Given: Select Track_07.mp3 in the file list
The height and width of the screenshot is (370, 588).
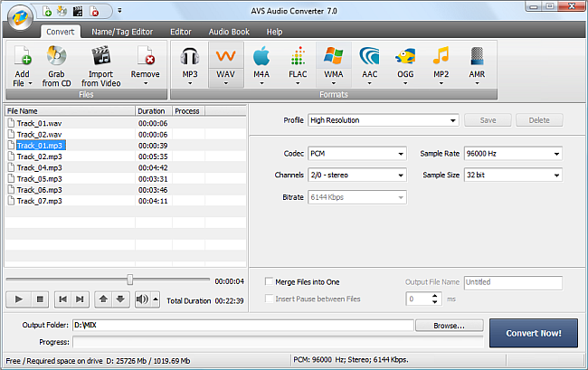Looking at the screenshot, I should (x=40, y=201).
